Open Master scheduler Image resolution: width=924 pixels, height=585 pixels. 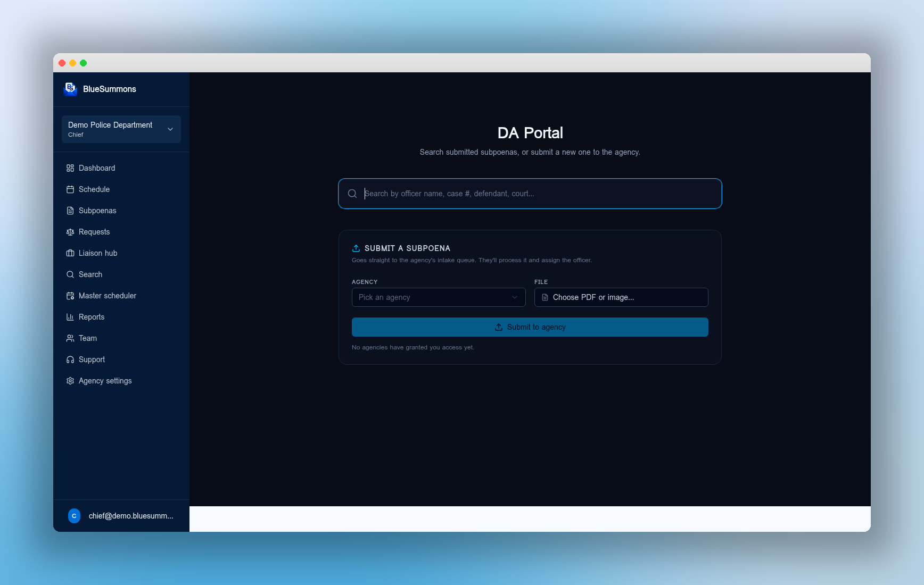tap(121, 296)
